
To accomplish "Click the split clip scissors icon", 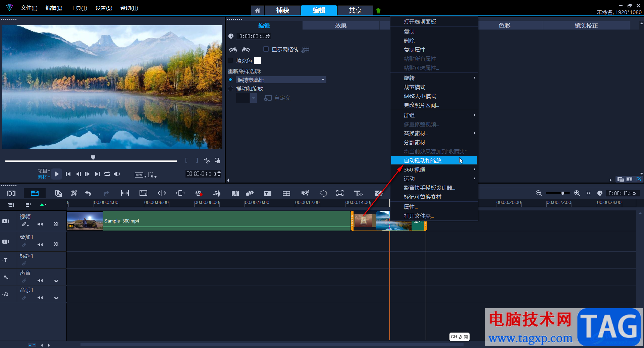I will [207, 161].
